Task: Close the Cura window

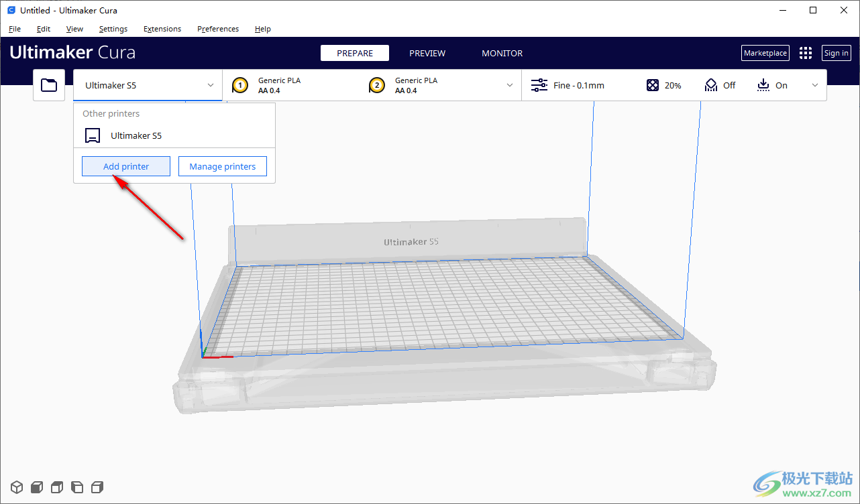Action: point(844,10)
